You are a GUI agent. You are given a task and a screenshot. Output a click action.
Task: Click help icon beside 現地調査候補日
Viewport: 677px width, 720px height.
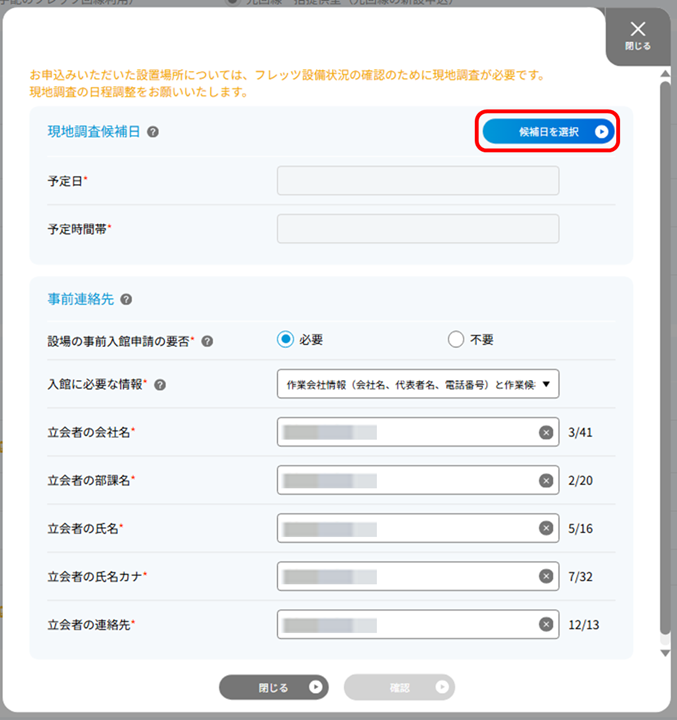153,132
